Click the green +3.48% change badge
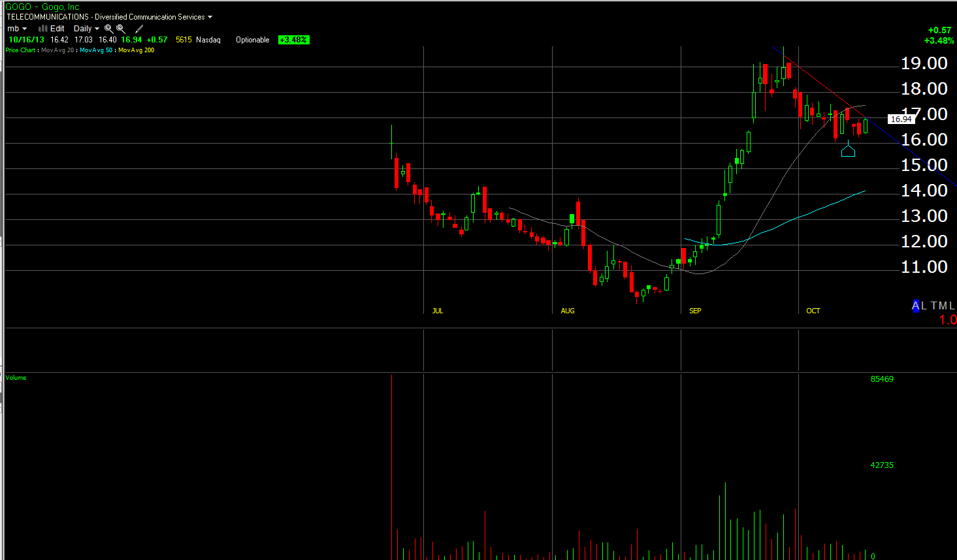This screenshot has width=957, height=560. [293, 40]
